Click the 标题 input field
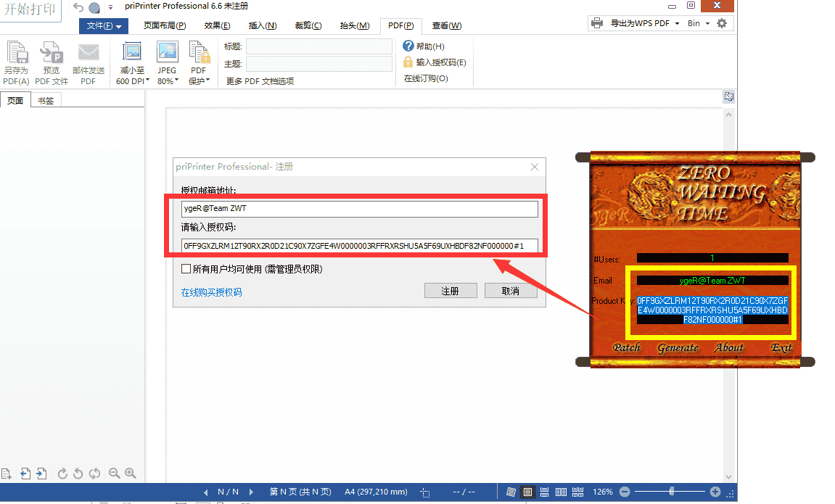Image resolution: width=835 pixels, height=504 pixels. tap(319, 46)
